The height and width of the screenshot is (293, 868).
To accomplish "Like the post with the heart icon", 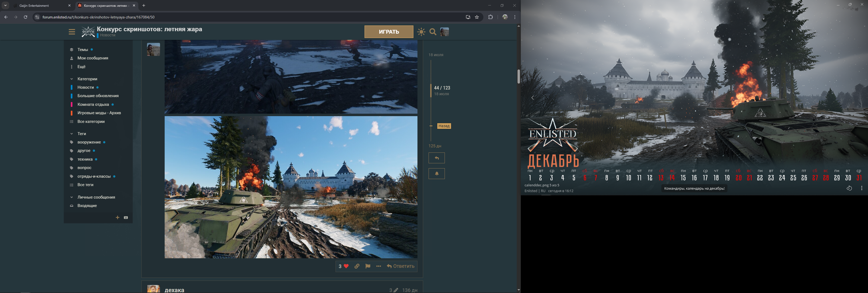I will [x=346, y=266].
